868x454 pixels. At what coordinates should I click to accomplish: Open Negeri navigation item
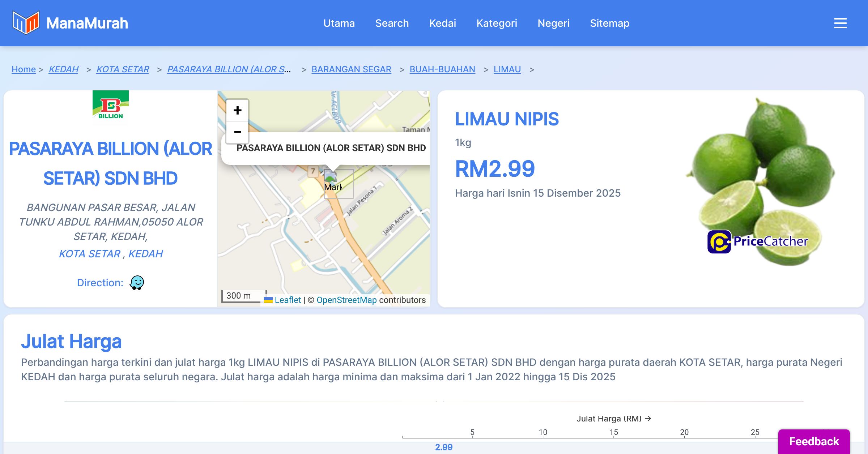[553, 23]
